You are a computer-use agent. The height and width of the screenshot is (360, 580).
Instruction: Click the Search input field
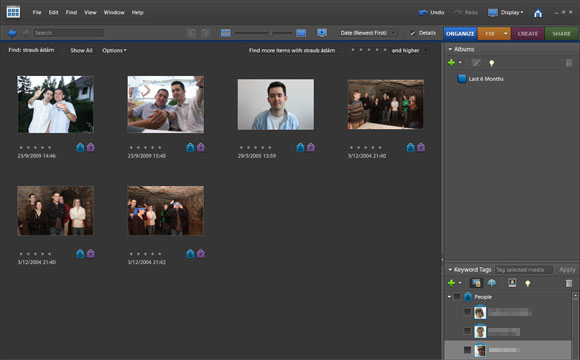[69, 33]
